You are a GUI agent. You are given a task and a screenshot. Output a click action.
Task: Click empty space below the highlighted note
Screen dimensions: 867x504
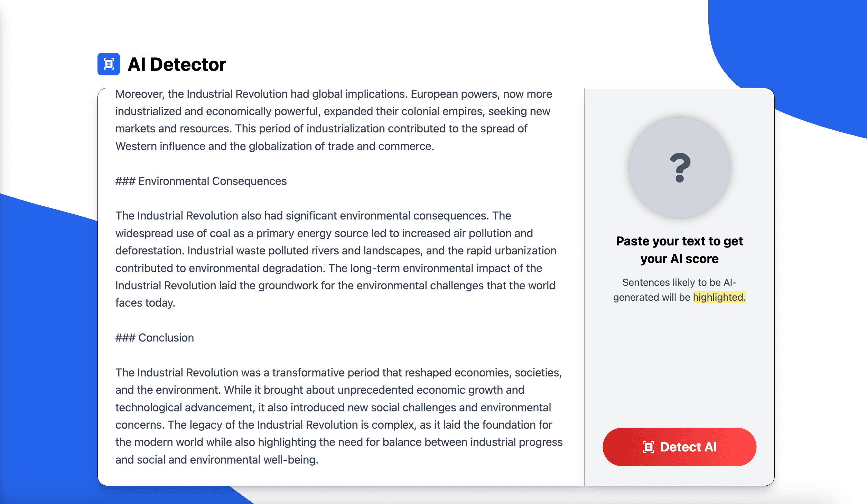click(x=679, y=363)
